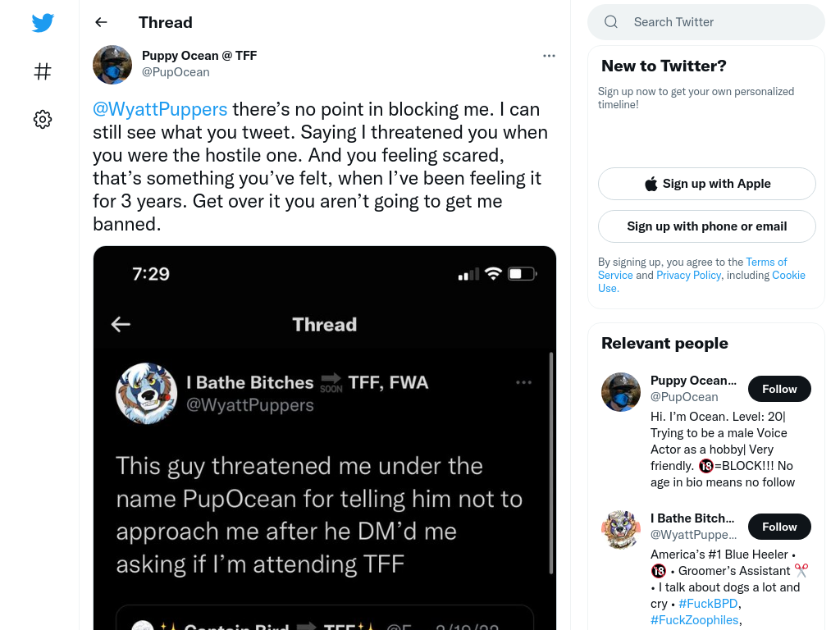Go back using the Thread arrow

pyautogui.click(x=101, y=22)
